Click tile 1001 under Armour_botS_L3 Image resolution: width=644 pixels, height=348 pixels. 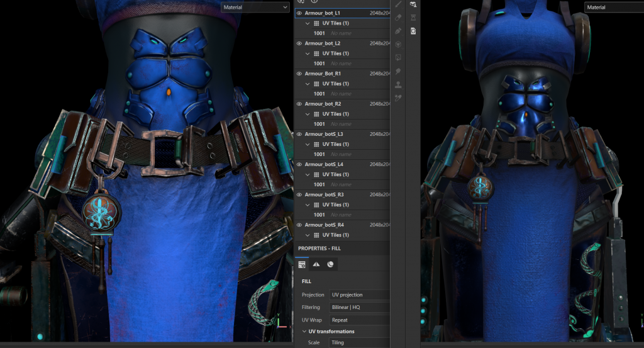[319, 154]
